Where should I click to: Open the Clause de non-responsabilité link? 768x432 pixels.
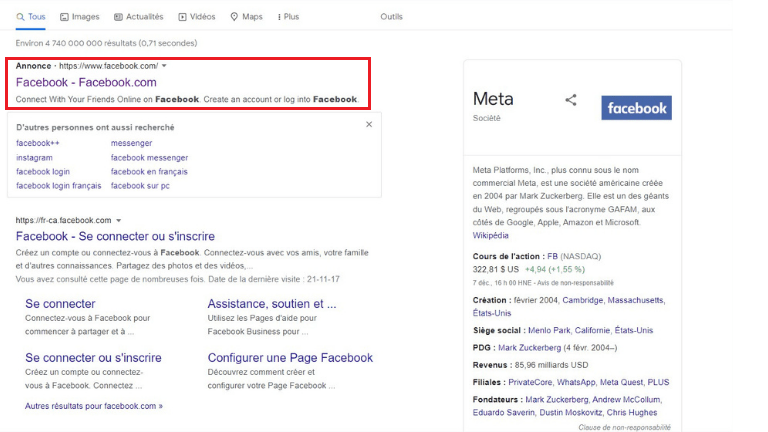[x=624, y=428]
